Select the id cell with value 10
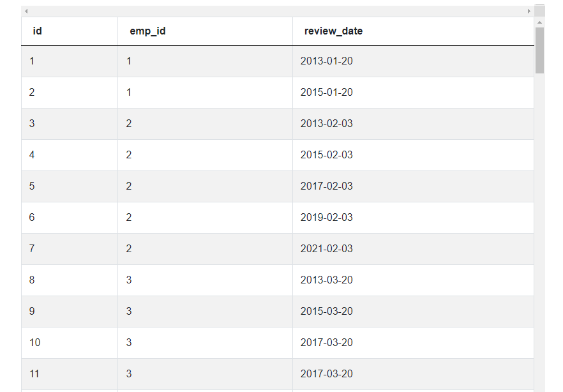Screen dimensions: 563x392 click(70, 342)
